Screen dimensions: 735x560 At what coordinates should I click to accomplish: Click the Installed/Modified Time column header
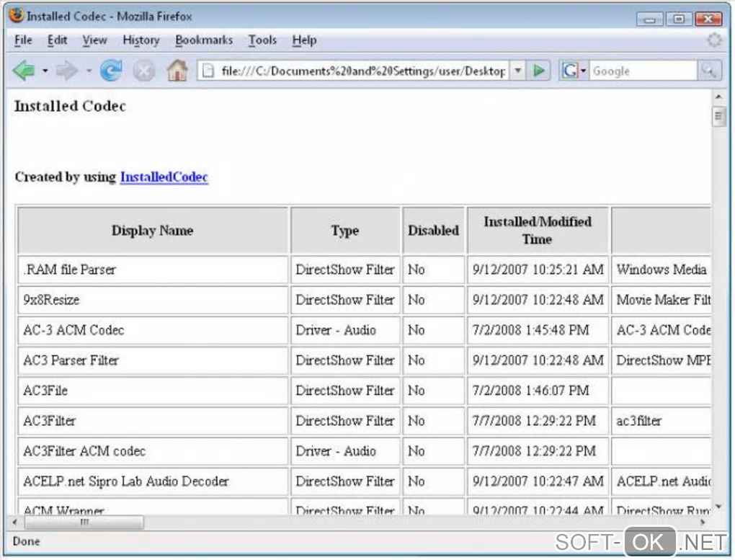(x=538, y=231)
